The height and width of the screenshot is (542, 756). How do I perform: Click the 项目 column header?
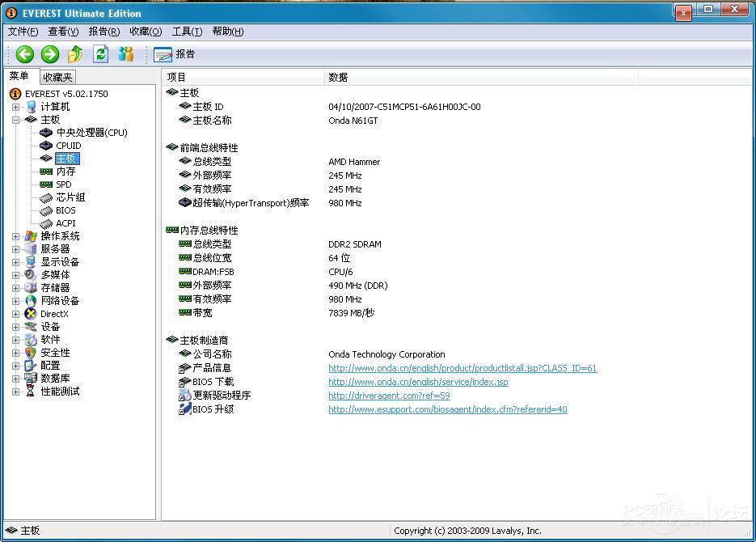click(x=243, y=77)
